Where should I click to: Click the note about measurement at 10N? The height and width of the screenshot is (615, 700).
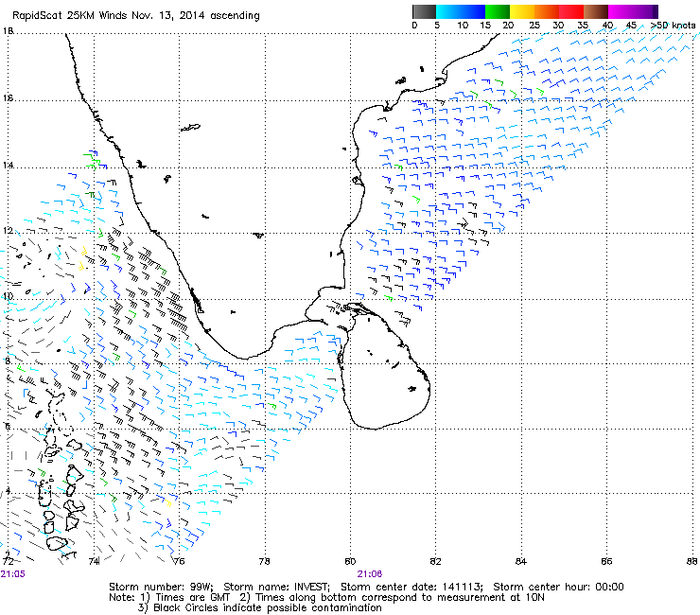pos(399,598)
